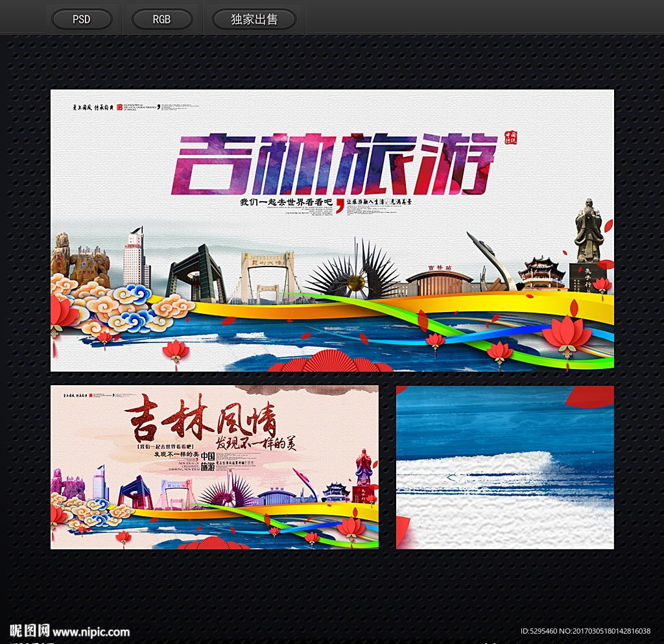
Task: Click the 昵图网 logo
Action: tap(30, 631)
